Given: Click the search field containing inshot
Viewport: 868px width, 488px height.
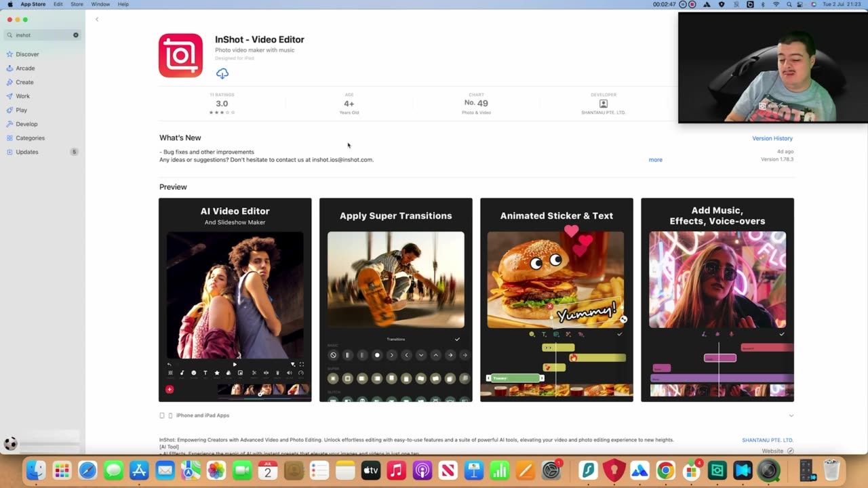Looking at the screenshot, I should pos(42,35).
